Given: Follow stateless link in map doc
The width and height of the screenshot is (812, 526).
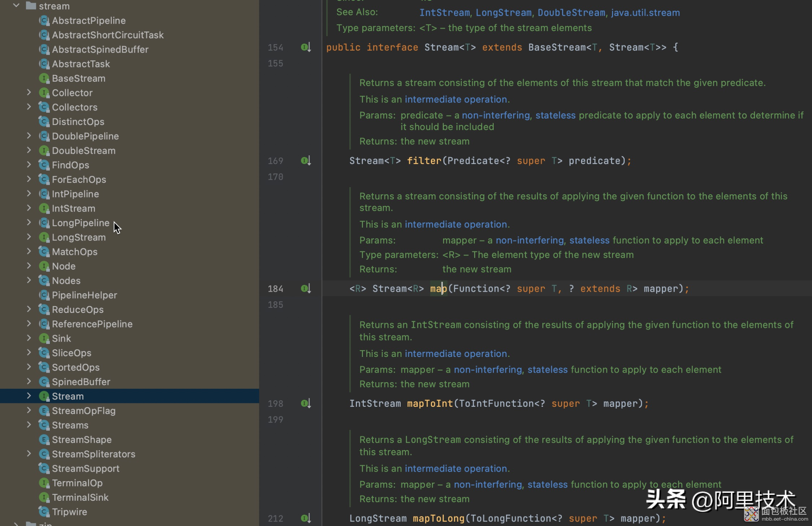Looking at the screenshot, I should [589, 240].
